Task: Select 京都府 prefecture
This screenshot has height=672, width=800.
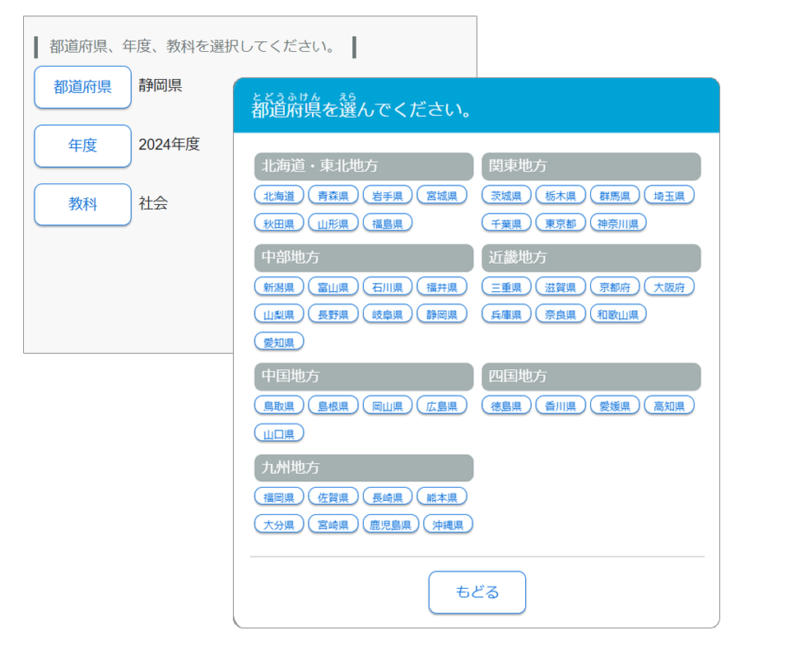Action: coord(615,286)
